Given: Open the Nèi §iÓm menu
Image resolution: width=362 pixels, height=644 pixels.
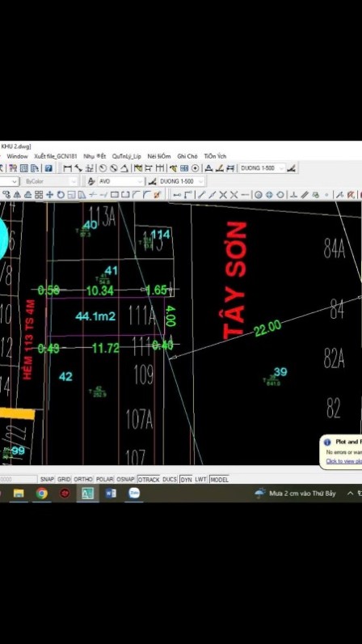Looking at the screenshot, I should tap(159, 156).
